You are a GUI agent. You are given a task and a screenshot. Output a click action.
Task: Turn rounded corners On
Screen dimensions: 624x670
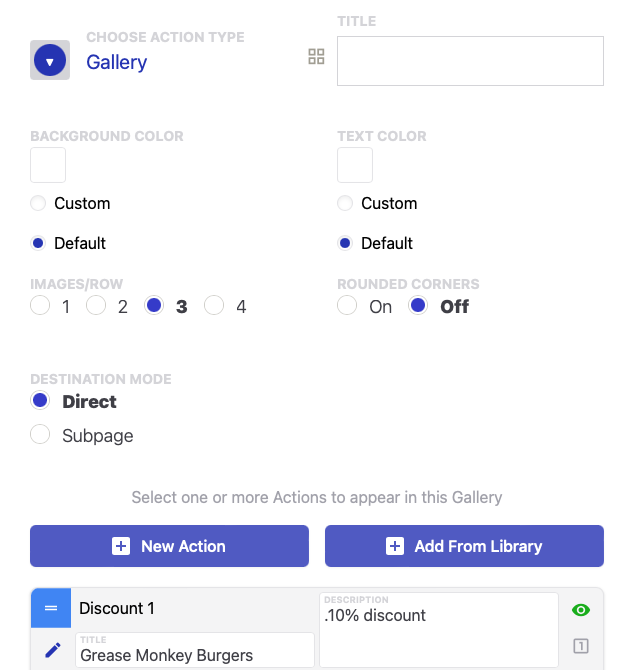(x=347, y=306)
